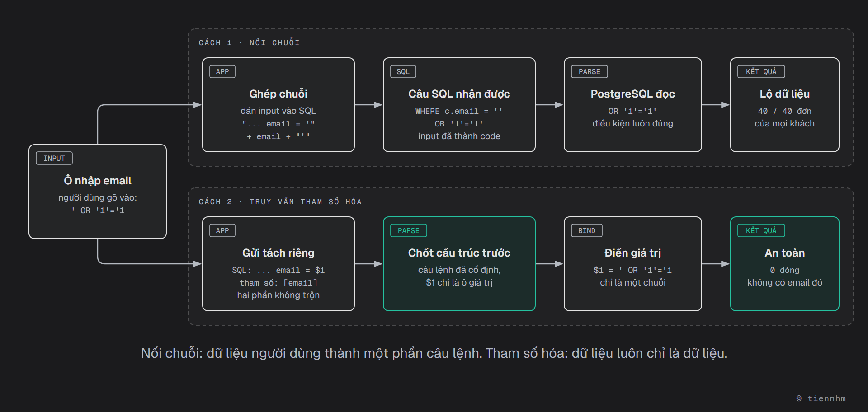This screenshot has width=868, height=412.
Task: Click the caption starting 'Nối chuỗi: dữ liệu'
Action: tap(434, 353)
